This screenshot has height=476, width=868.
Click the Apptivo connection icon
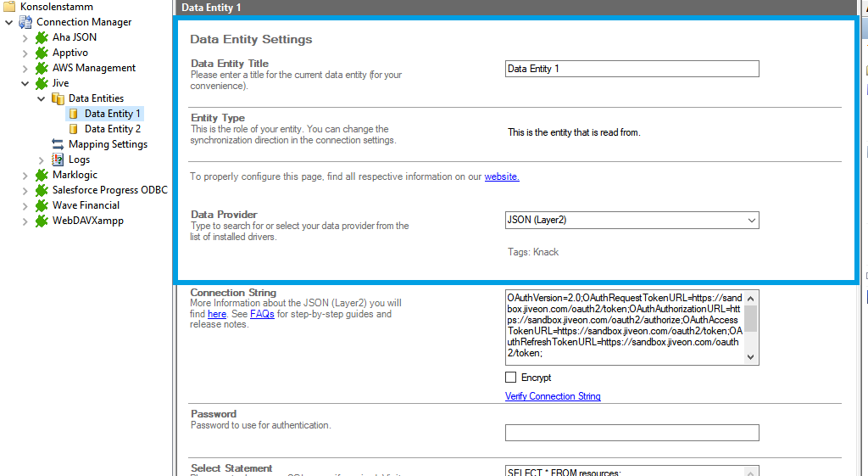[42, 53]
